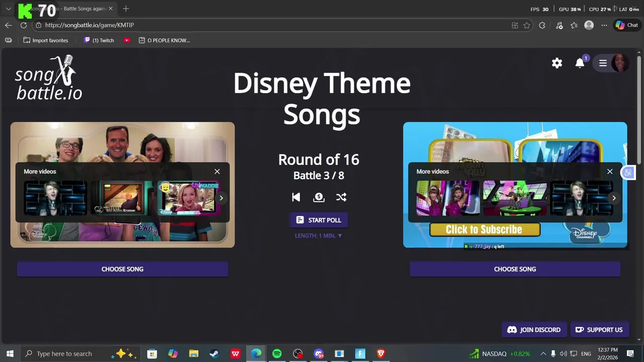Open O PEOPLE KNOW bookmark

pyautogui.click(x=165, y=40)
